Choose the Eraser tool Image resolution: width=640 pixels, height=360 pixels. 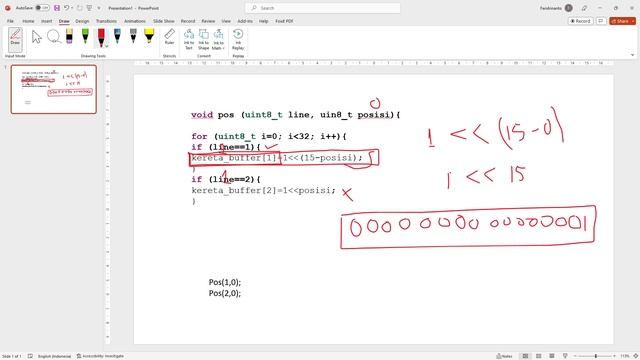[69, 36]
